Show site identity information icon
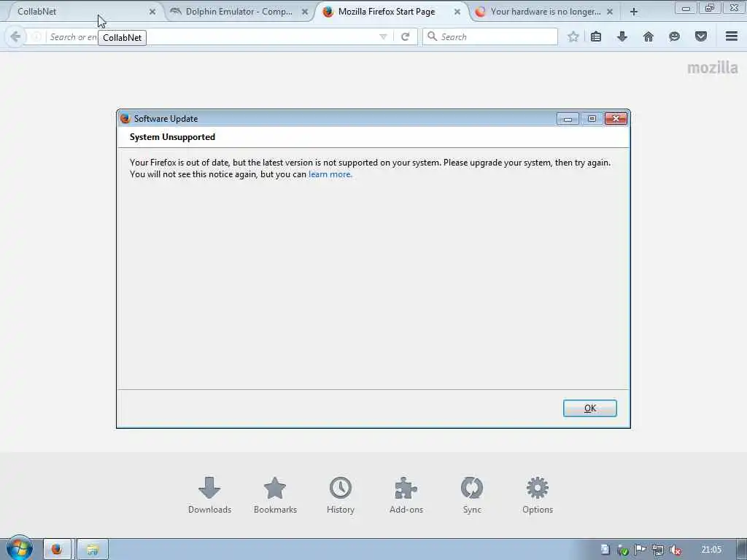Viewport: 747px width, 560px height. (36, 36)
